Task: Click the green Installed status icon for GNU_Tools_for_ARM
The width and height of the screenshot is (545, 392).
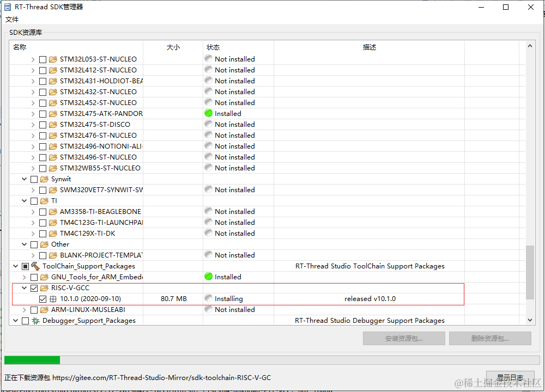Action: [x=209, y=277]
